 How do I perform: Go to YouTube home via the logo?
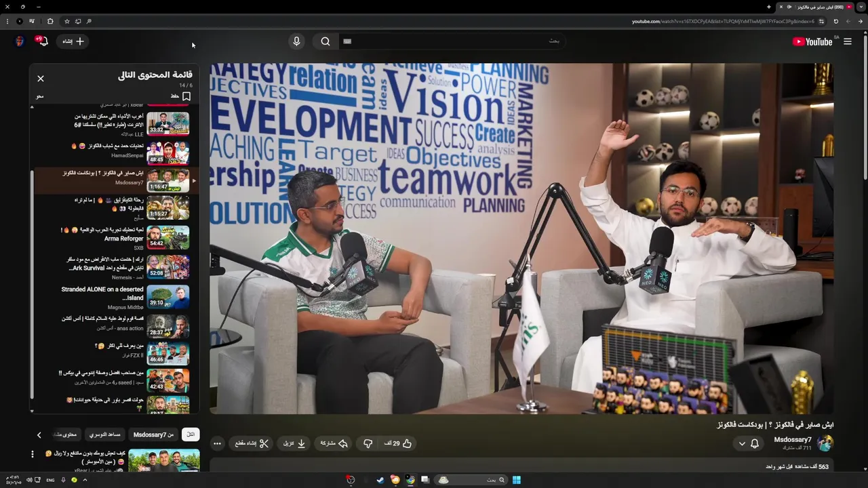click(x=812, y=41)
